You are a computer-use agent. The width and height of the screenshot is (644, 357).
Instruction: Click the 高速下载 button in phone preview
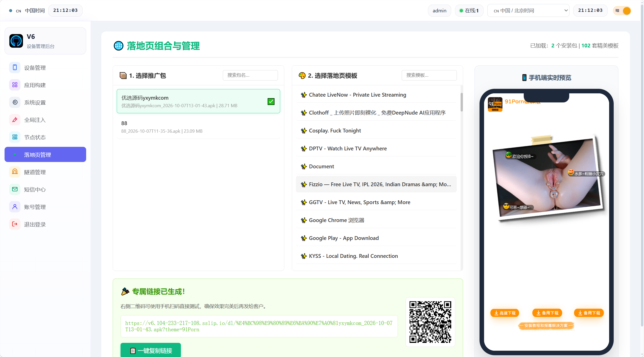tap(505, 313)
